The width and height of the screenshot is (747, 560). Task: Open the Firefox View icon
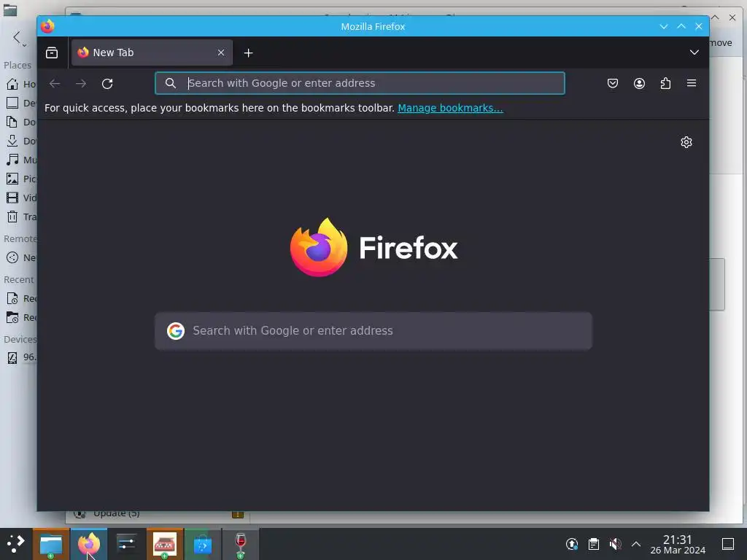pos(52,52)
